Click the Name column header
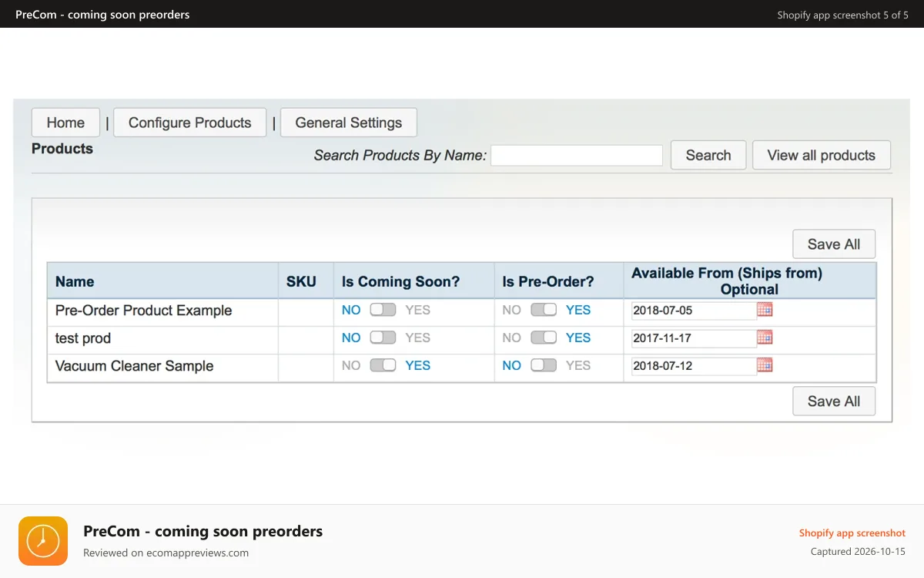The height and width of the screenshot is (578, 924). pyautogui.click(x=162, y=281)
